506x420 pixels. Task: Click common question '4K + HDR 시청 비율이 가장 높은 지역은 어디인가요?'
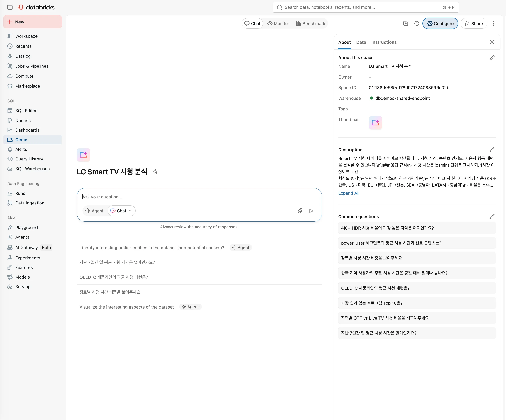pos(417,228)
